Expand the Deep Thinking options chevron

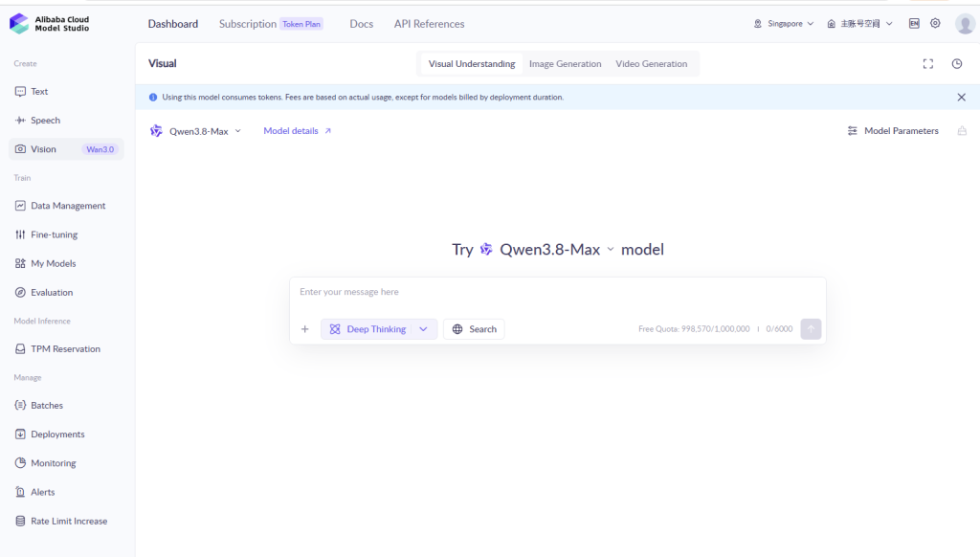[x=423, y=329]
